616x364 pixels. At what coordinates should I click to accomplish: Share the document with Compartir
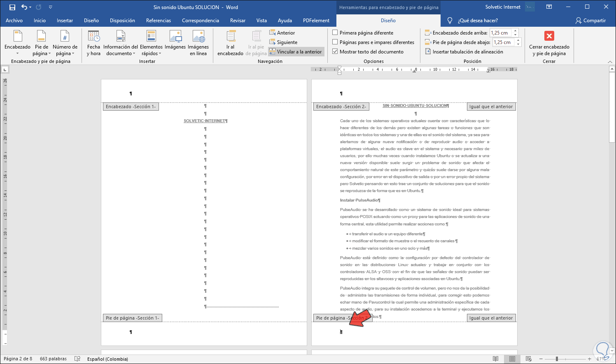pos(591,21)
